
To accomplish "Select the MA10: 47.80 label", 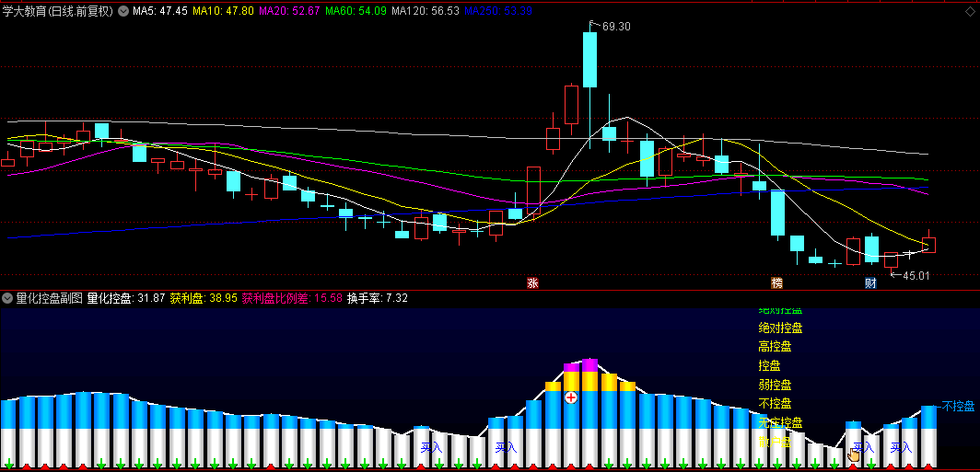I will coord(223,11).
